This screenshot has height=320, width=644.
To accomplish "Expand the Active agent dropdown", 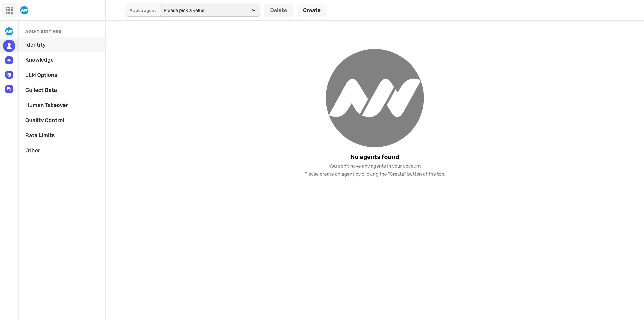I will coord(210,10).
